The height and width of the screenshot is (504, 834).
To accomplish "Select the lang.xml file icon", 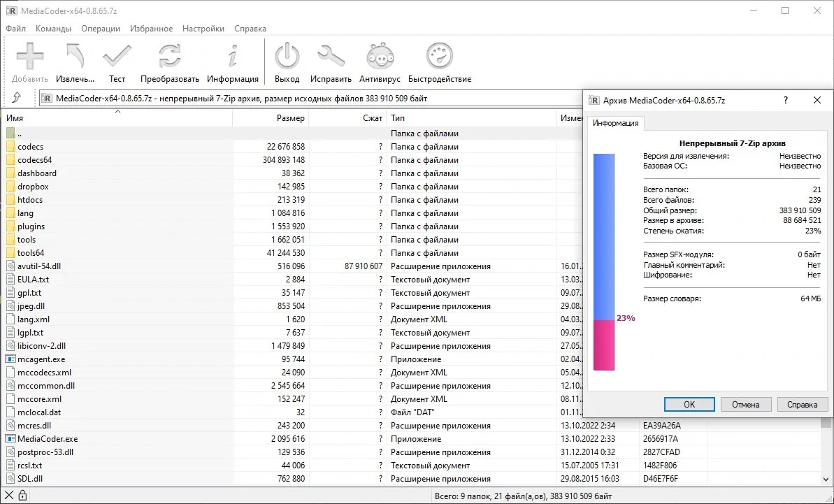I will 10,319.
